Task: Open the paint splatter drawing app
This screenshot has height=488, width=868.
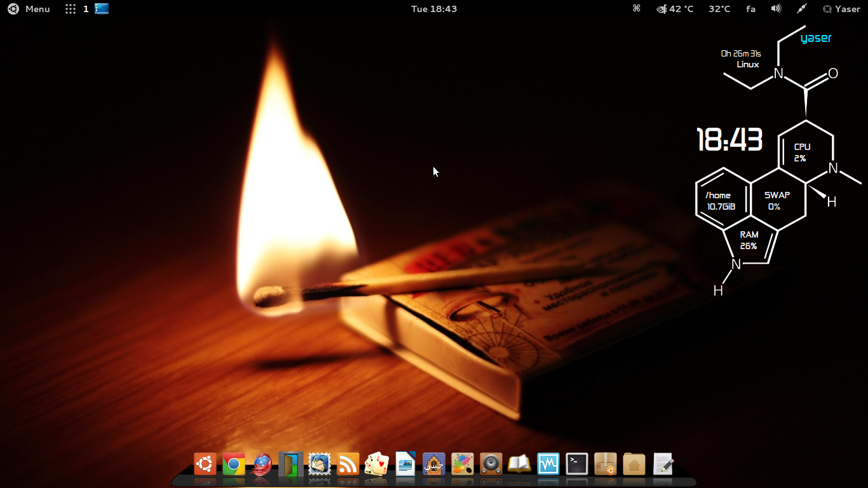Action: [x=462, y=464]
